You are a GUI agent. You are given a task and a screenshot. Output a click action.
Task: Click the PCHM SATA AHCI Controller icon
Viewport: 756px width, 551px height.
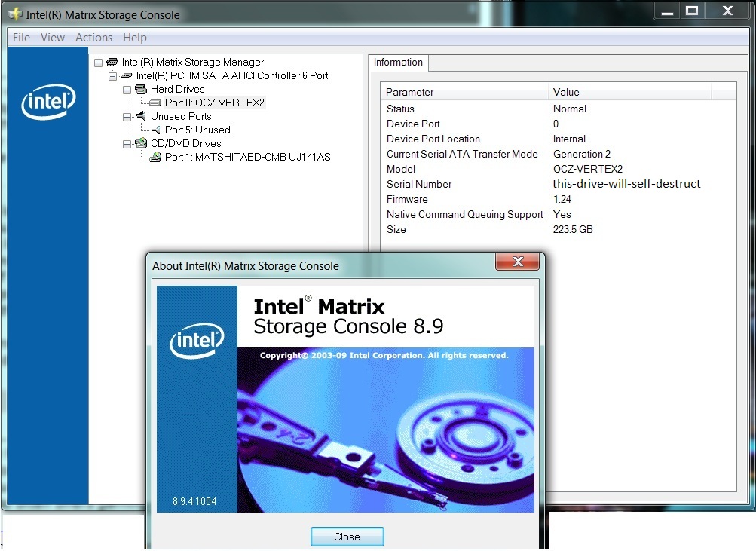pos(127,75)
